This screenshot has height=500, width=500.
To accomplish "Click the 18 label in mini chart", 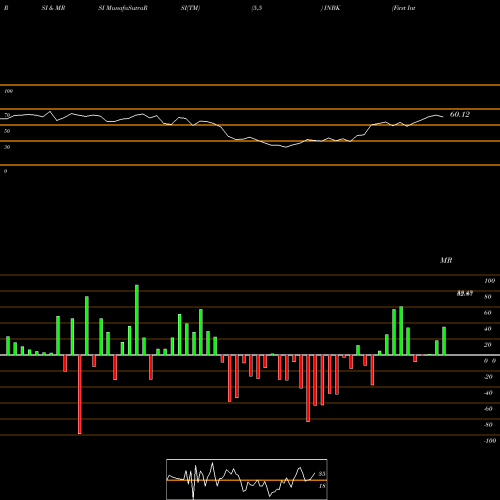I will coord(322,486).
